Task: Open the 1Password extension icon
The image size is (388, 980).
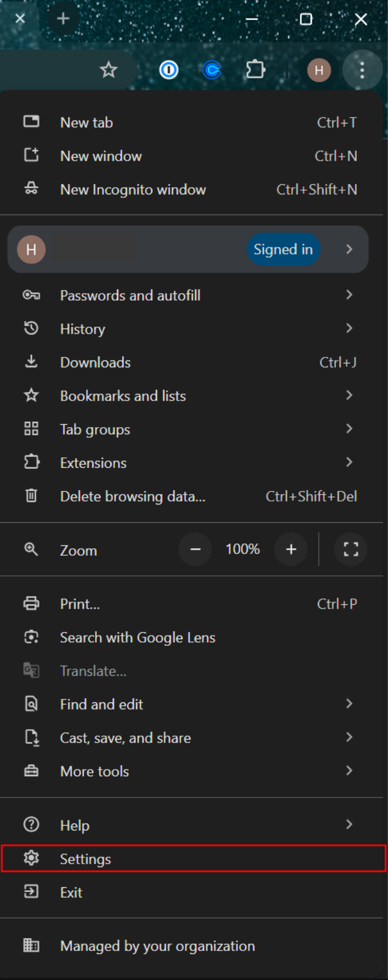Action: click(x=169, y=70)
